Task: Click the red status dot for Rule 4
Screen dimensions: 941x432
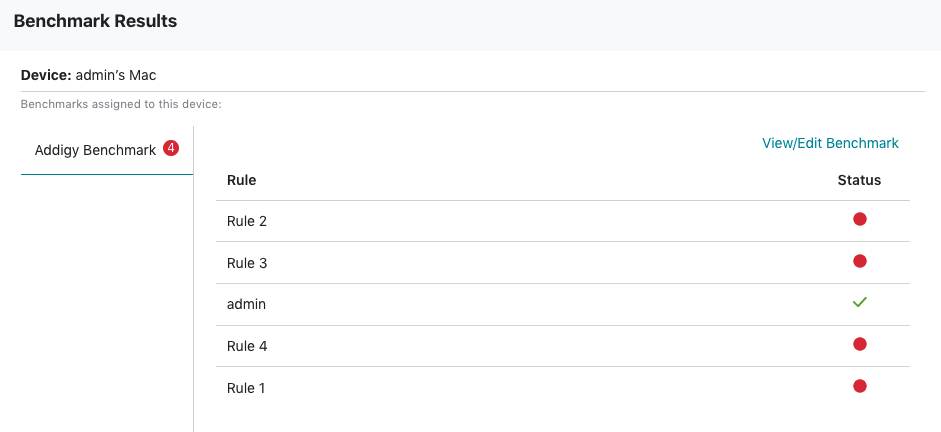Action: point(859,344)
